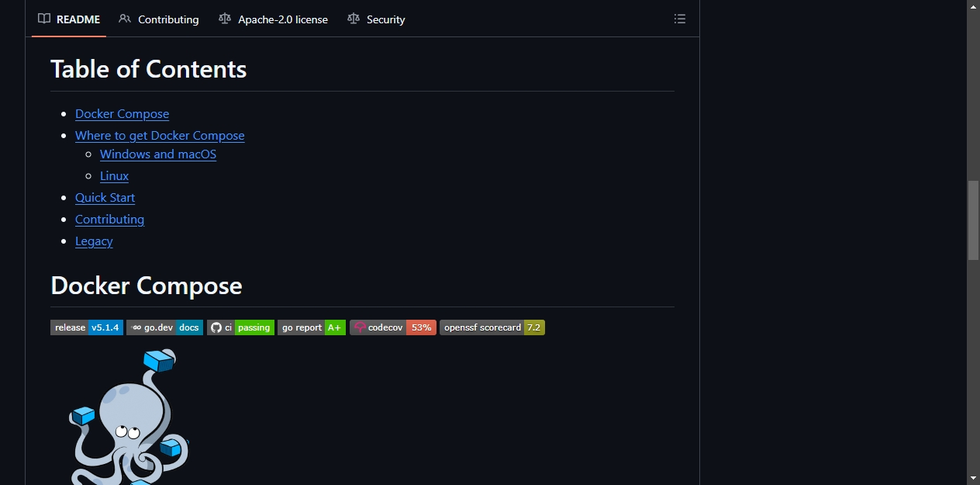The width and height of the screenshot is (980, 485).
Task: Open the Quick Start link
Action: (x=105, y=198)
